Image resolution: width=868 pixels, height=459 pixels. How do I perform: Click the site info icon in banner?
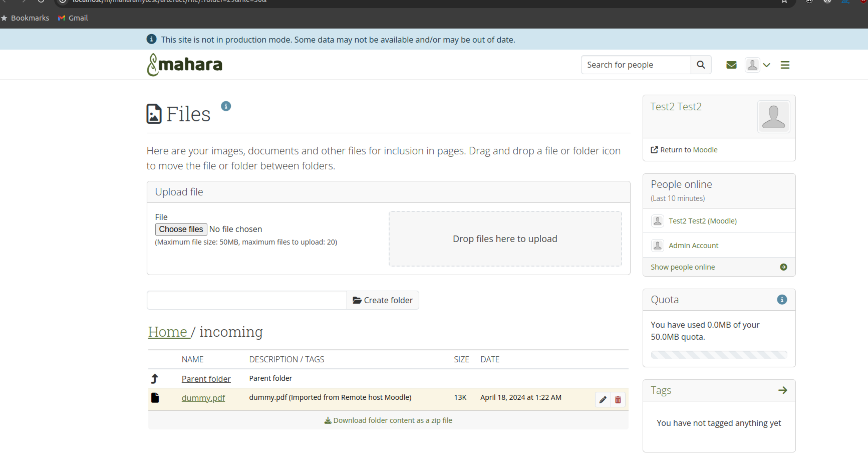[x=151, y=39]
